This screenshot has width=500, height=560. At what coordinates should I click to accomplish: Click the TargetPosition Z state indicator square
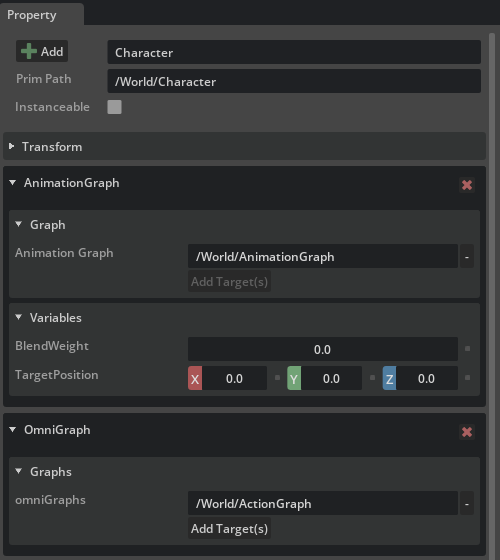tap(467, 378)
